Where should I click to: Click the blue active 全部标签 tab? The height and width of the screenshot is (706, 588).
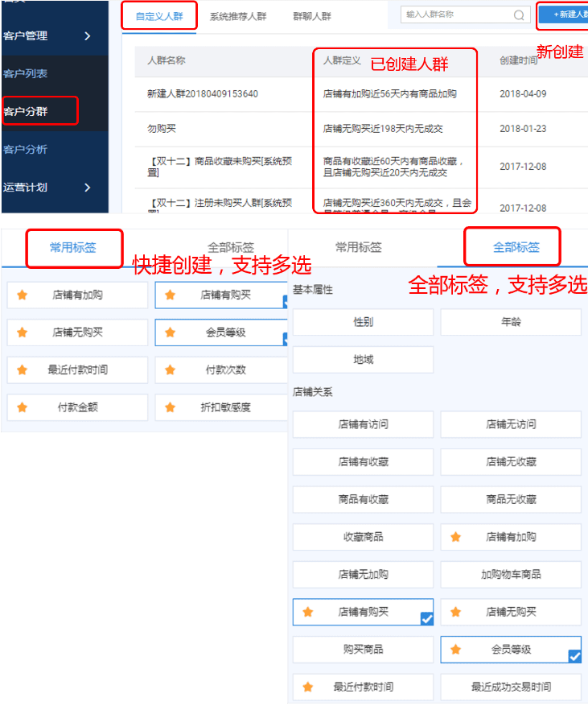[516, 248]
